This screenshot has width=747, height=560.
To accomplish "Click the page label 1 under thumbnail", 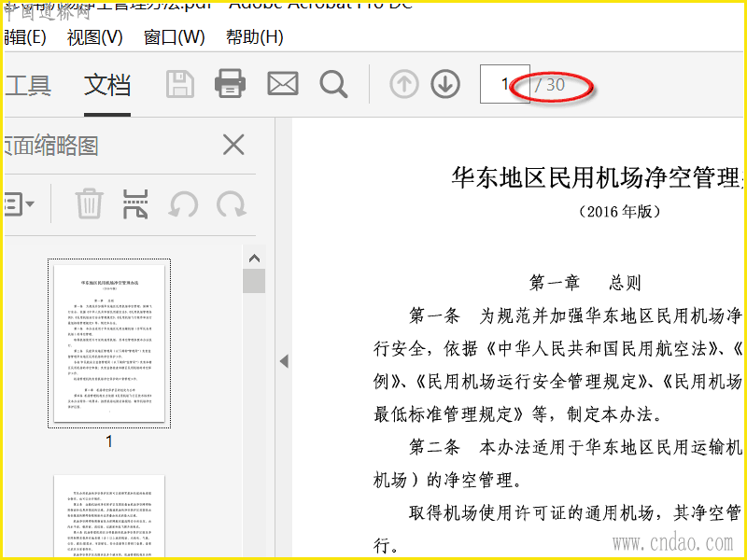I will pos(109,441).
